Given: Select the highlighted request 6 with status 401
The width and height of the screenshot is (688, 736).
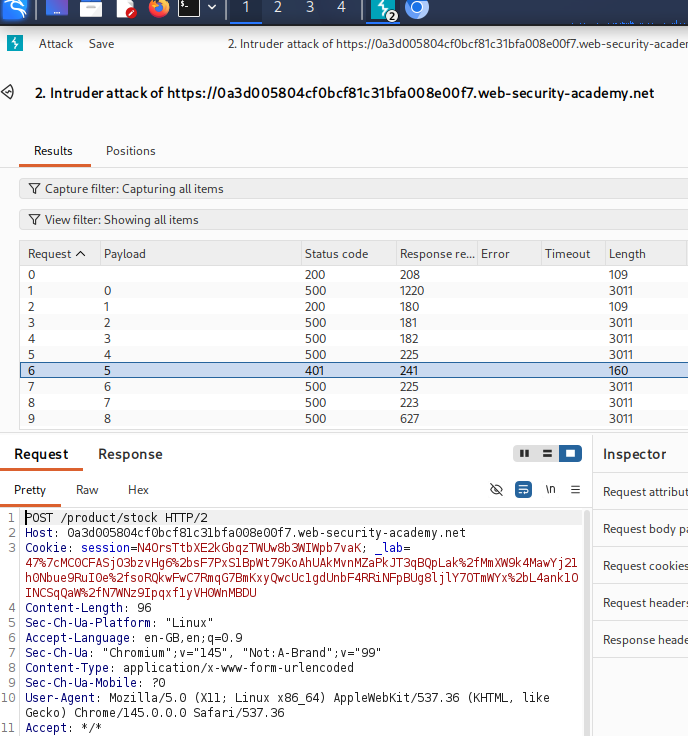Looking at the screenshot, I should point(353,370).
